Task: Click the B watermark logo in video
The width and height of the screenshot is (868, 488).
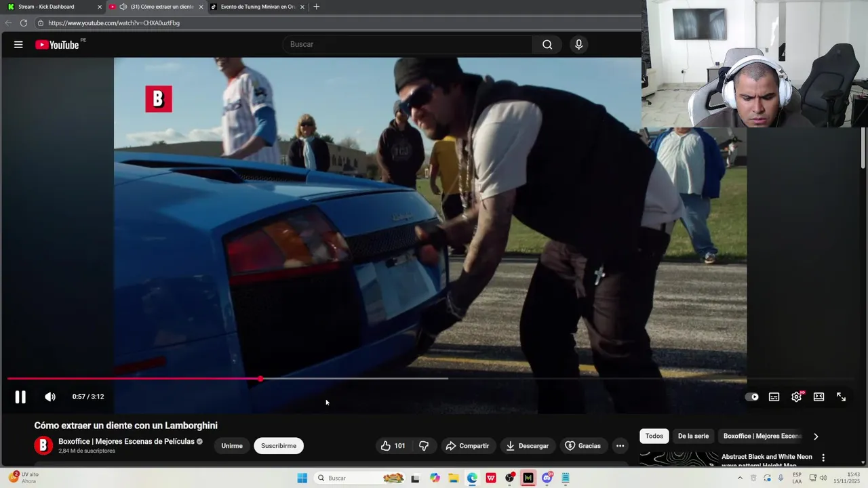Action: coord(159,99)
